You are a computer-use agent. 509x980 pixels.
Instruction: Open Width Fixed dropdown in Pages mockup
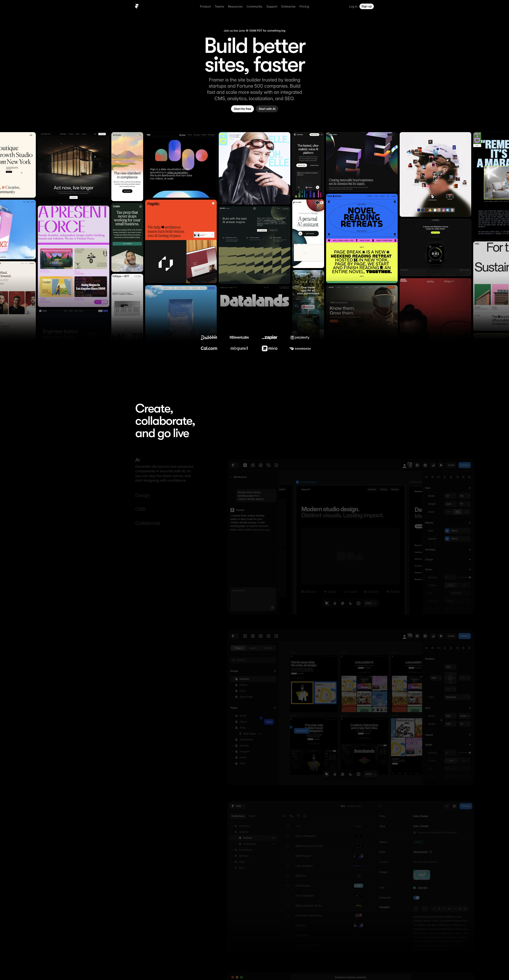464,716
